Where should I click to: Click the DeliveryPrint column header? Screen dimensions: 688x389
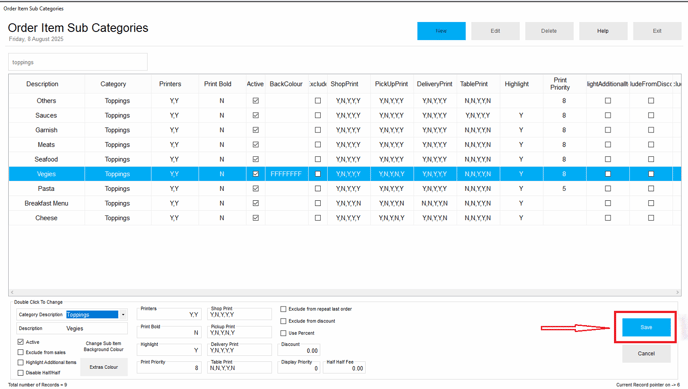pos(434,84)
